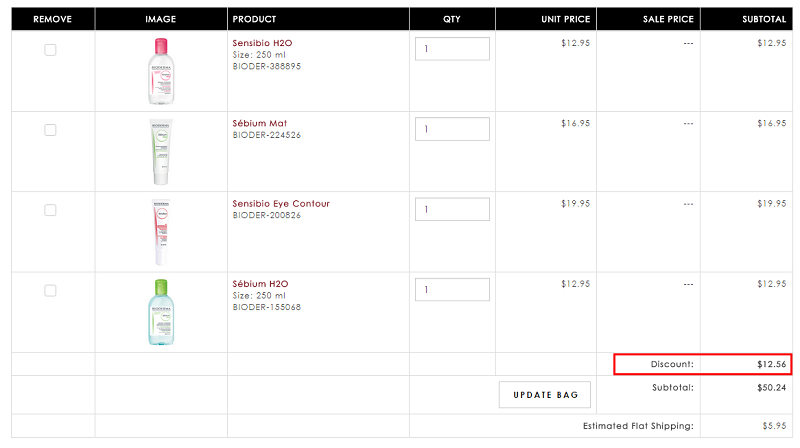Select remove checkbox for Sébium H2O
The image size is (800, 448).
pos(50,291)
